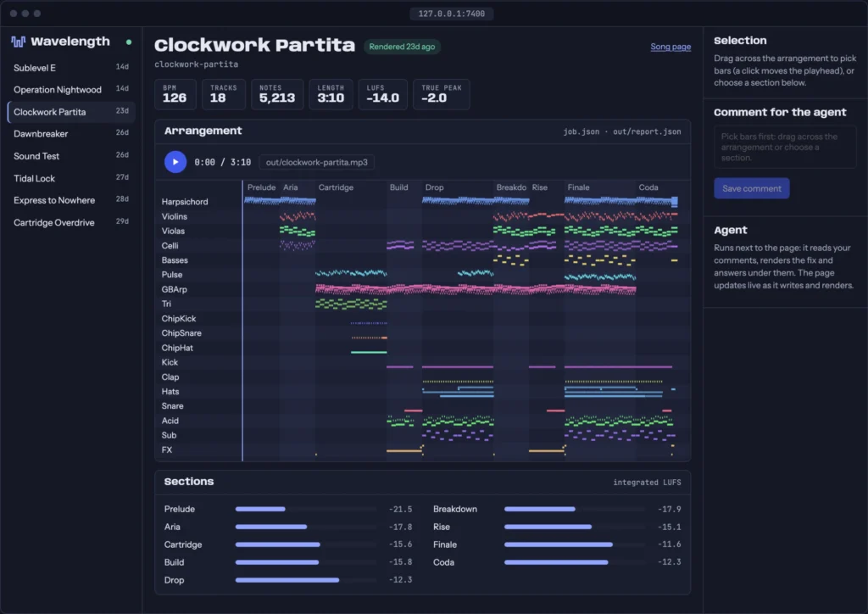The width and height of the screenshot is (868, 614).
Task: Open Tidal Lock song
Action: [71, 178]
